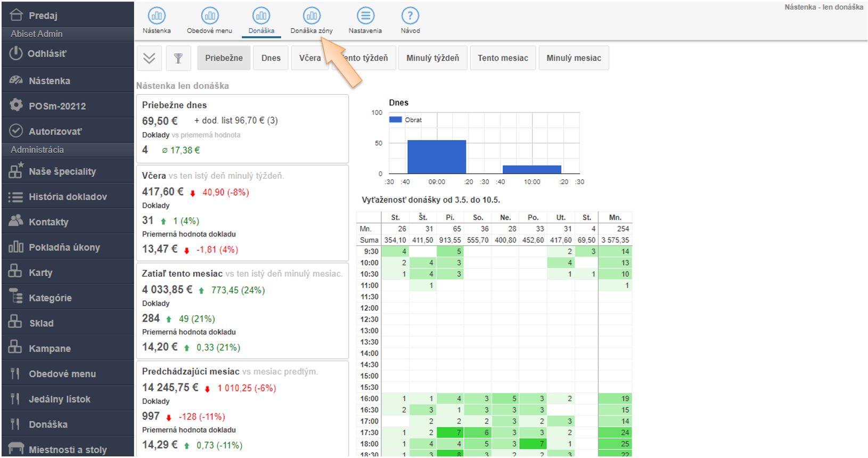Screen dimensions: 868x458
Task: Open the Nástenka chart icon in top toolbar
Action: point(157,16)
